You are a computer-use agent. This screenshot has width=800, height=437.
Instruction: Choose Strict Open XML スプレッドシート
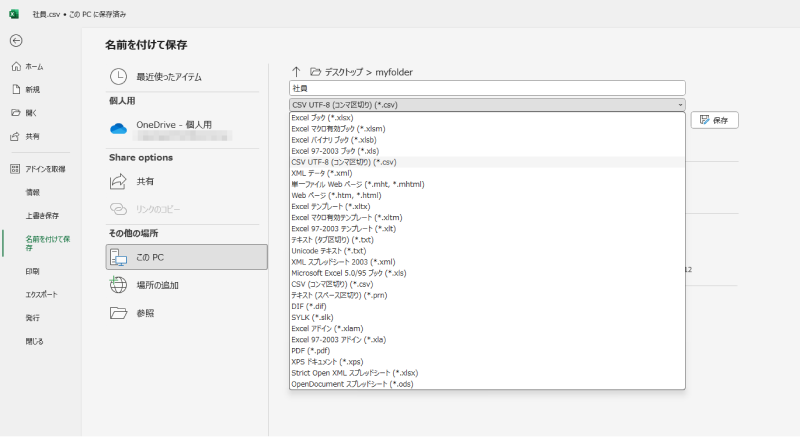[487, 373]
